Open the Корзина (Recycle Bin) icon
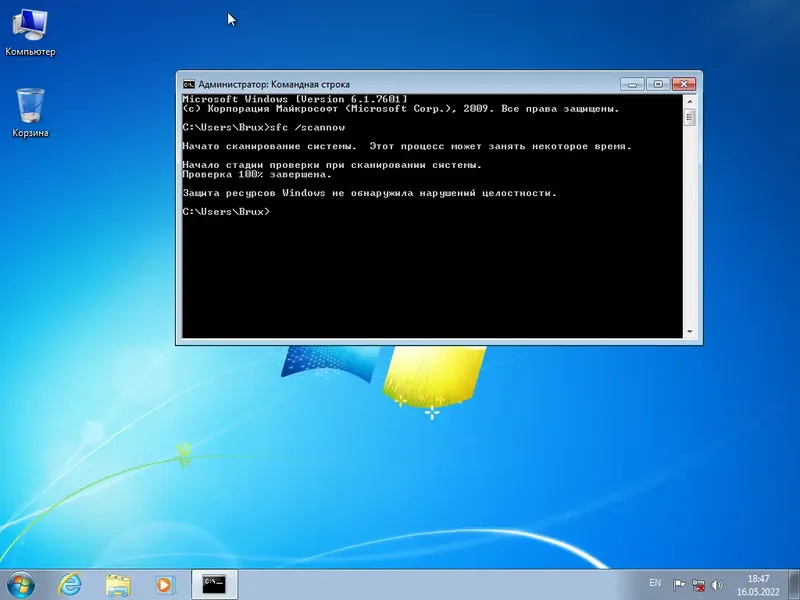 pyautogui.click(x=30, y=105)
